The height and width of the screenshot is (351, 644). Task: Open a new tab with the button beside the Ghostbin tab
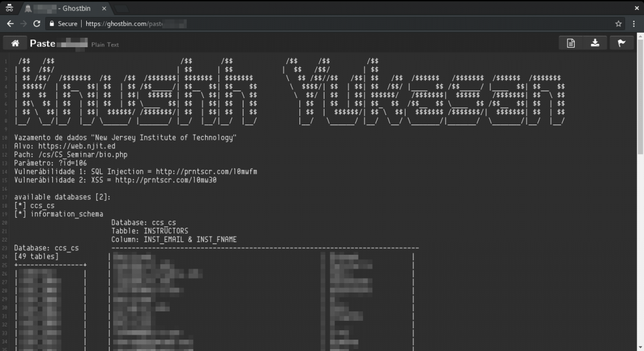(x=121, y=9)
